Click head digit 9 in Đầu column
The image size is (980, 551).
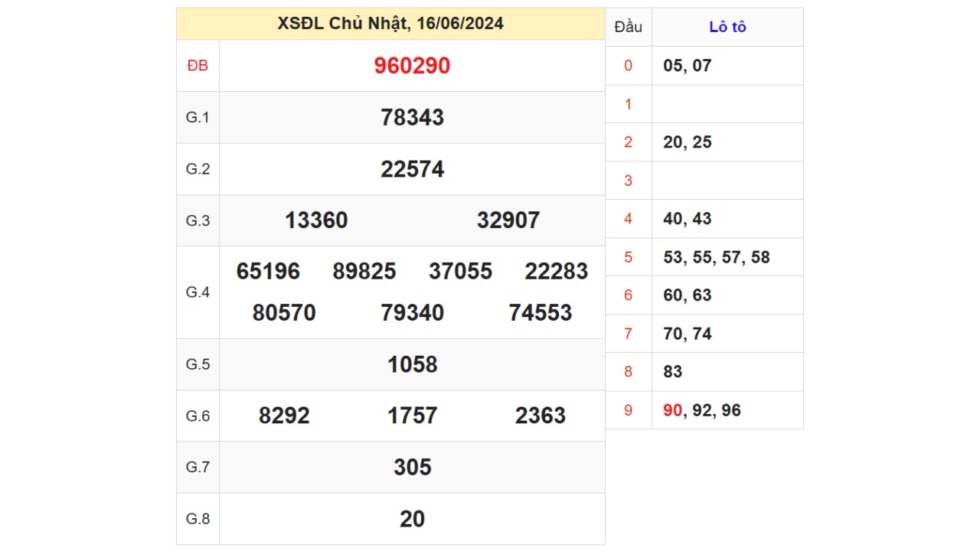coord(628,410)
